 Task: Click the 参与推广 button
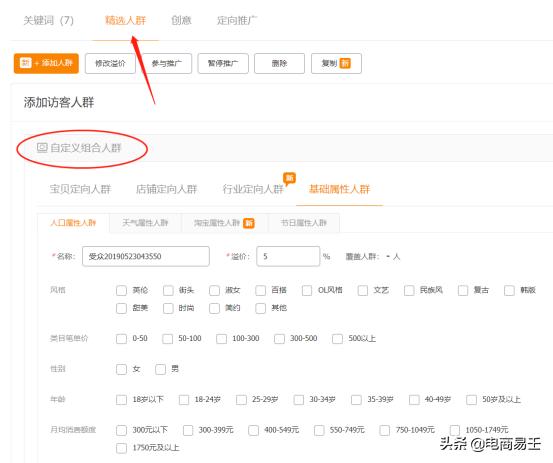click(166, 63)
